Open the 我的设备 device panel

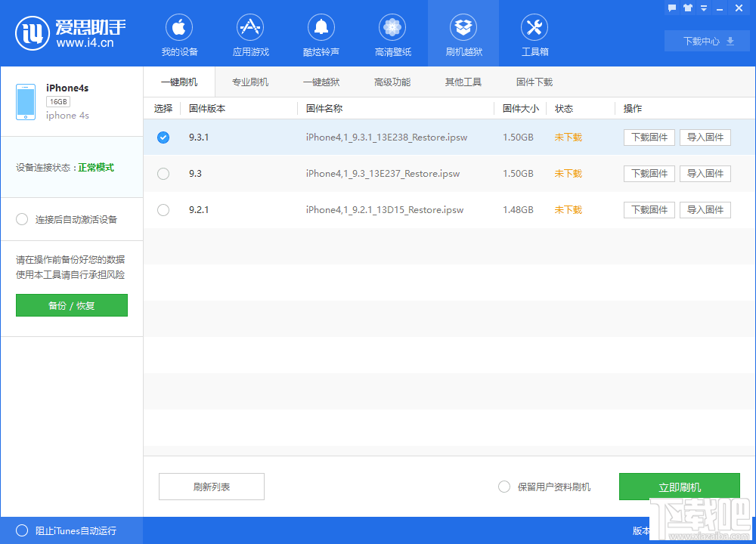point(178,34)
